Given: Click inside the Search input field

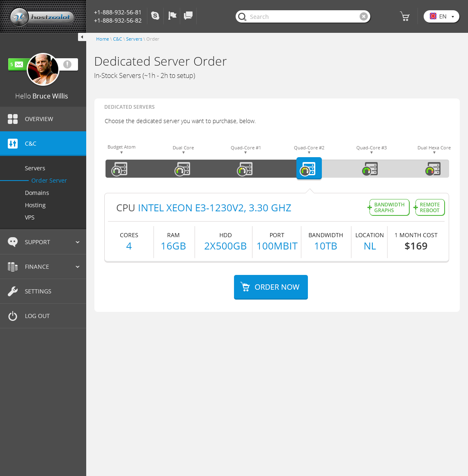Looking at the screenshot, I should (303, 16).
